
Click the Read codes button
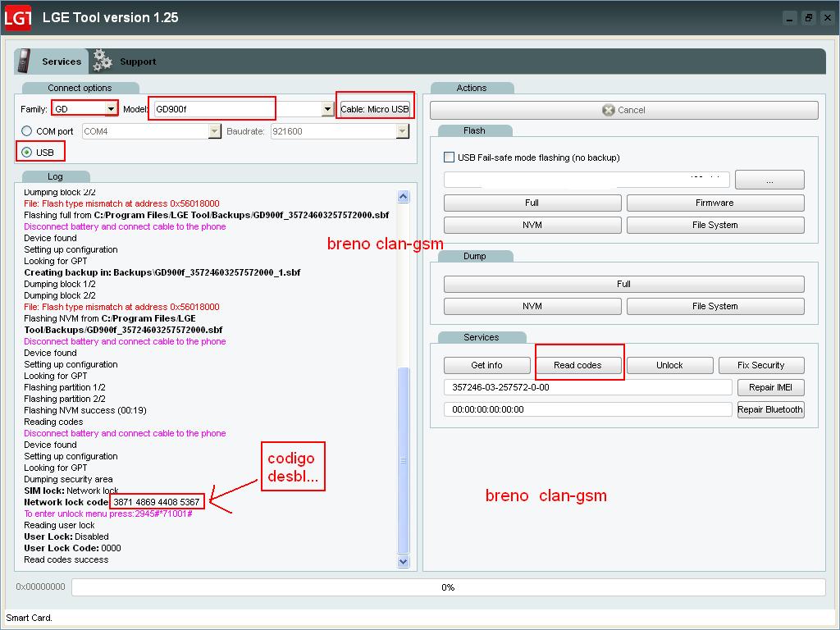577,365
